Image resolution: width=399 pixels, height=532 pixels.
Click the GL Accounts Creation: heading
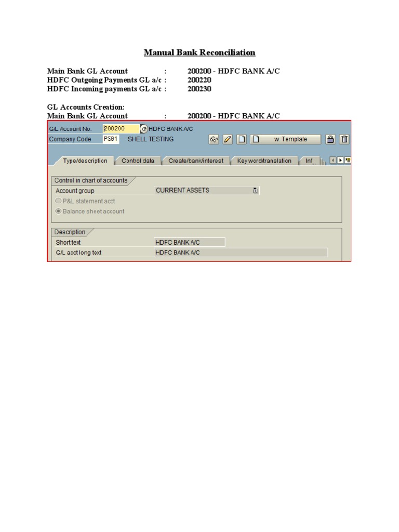(x=86, y=107)
